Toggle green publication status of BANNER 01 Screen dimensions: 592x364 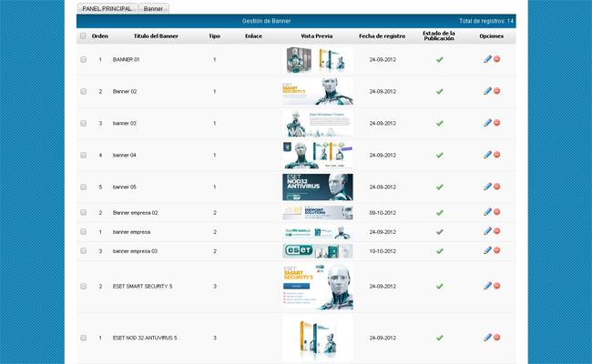pyautogui.click(x=439, y=59)
